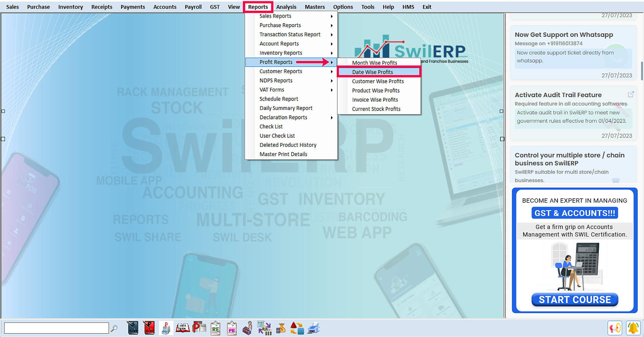Screen dimensions: 644x337
Task: Open the Receipts menu
Action: [x=102, y=7]
